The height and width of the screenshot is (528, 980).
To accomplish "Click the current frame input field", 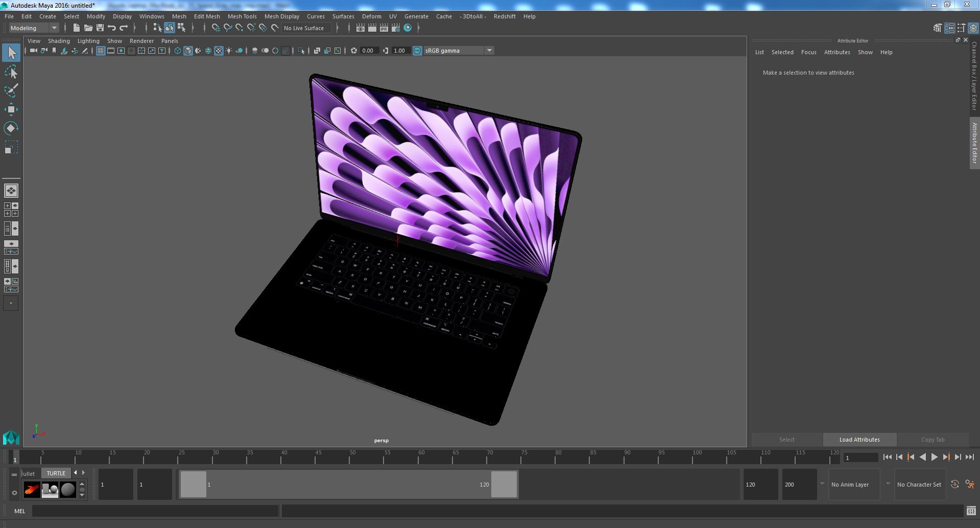I will [x=861, y=457].
